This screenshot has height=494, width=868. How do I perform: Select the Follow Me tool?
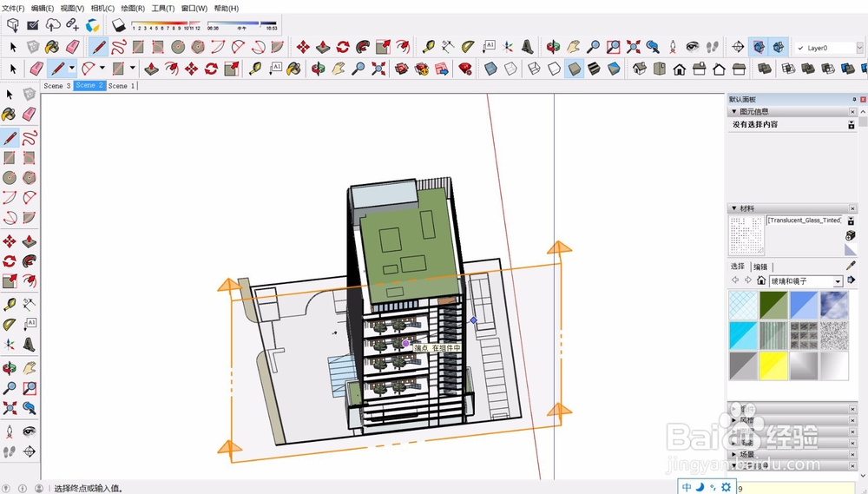(363, 47)
